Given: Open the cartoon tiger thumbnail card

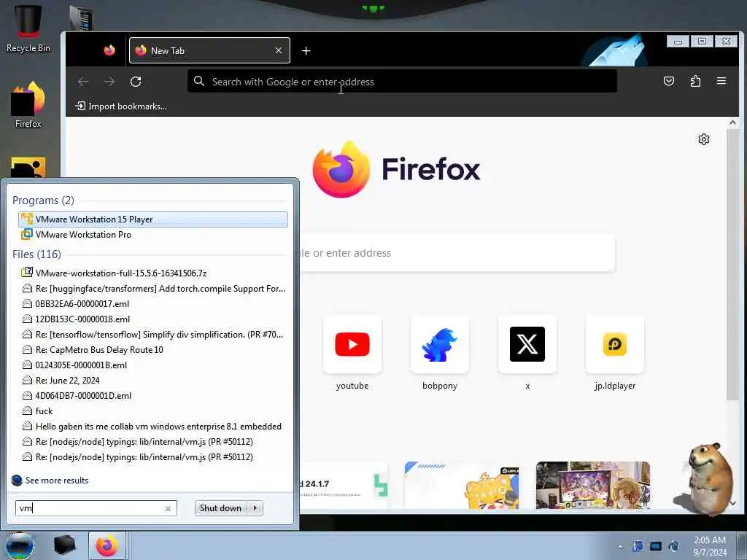Looking at the screenshot, I should pyautogui.click(x=461, y=485).
